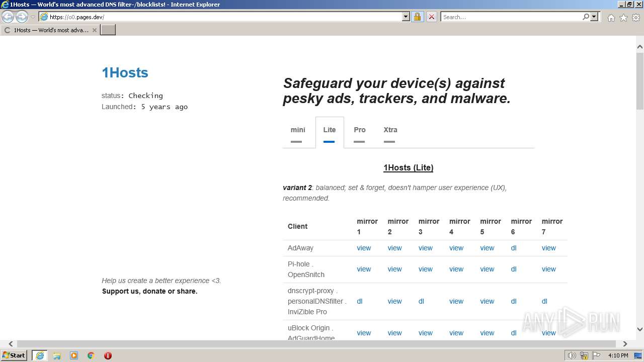Open dnscrypt-proxy mirror 5 view link
Image resolution: width=644 pixels, height=362 pixels.
point(487,301)
